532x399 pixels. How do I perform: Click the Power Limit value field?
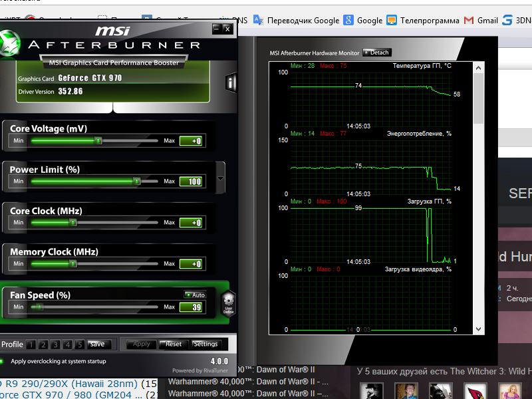(192, 182)
